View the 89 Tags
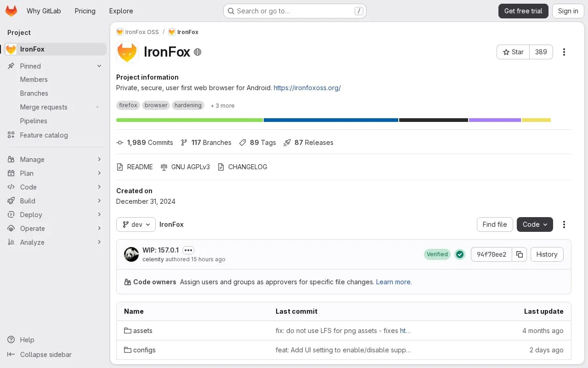 (258, 143)
